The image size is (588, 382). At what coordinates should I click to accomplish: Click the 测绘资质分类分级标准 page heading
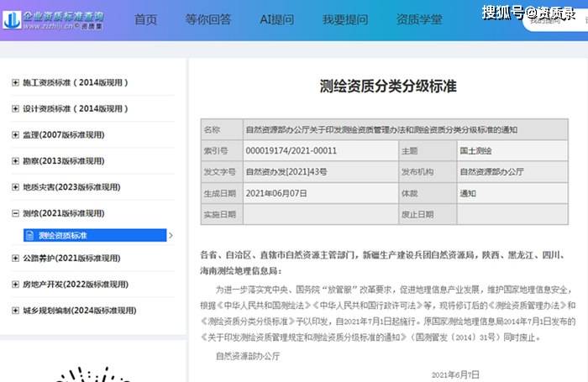(386, 86)
